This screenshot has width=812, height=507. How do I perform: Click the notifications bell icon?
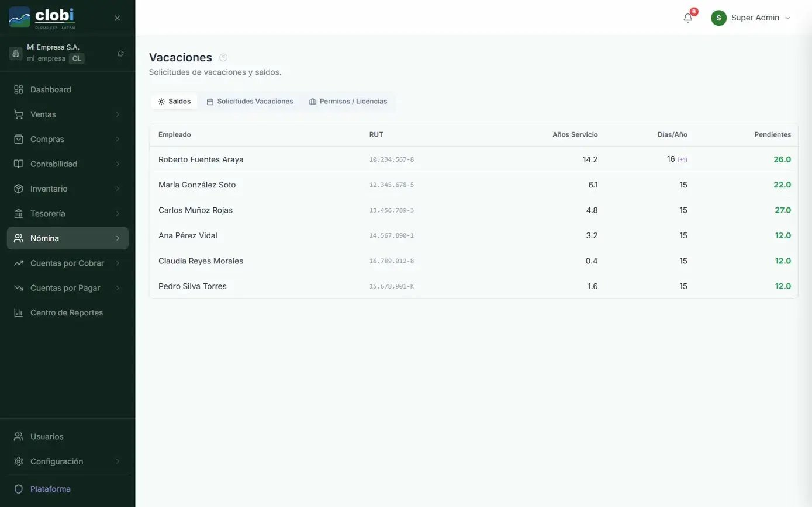point(687,18)
